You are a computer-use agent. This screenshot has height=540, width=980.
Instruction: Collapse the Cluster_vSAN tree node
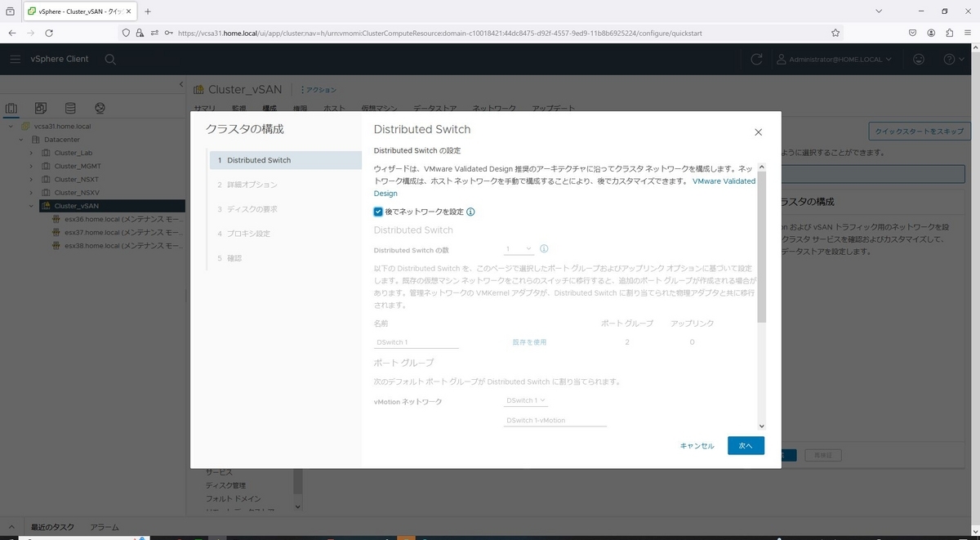(32, 206)
